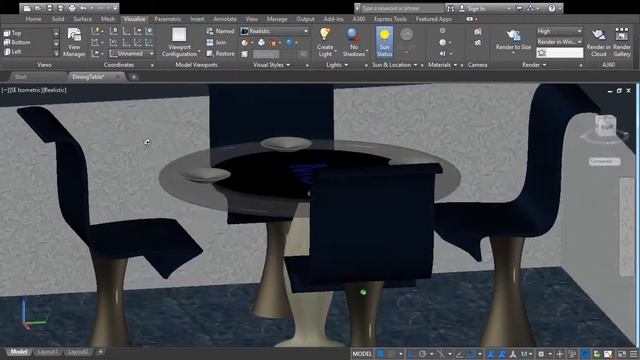Click Sign In
The height and width of the screenshot is (360, 640).
476,8
